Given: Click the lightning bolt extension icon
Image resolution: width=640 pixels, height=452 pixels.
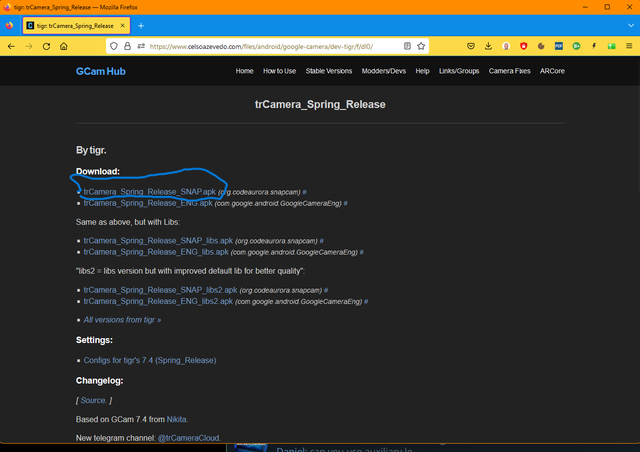Looking at the screenshot, I should click(x=594, y=46).
